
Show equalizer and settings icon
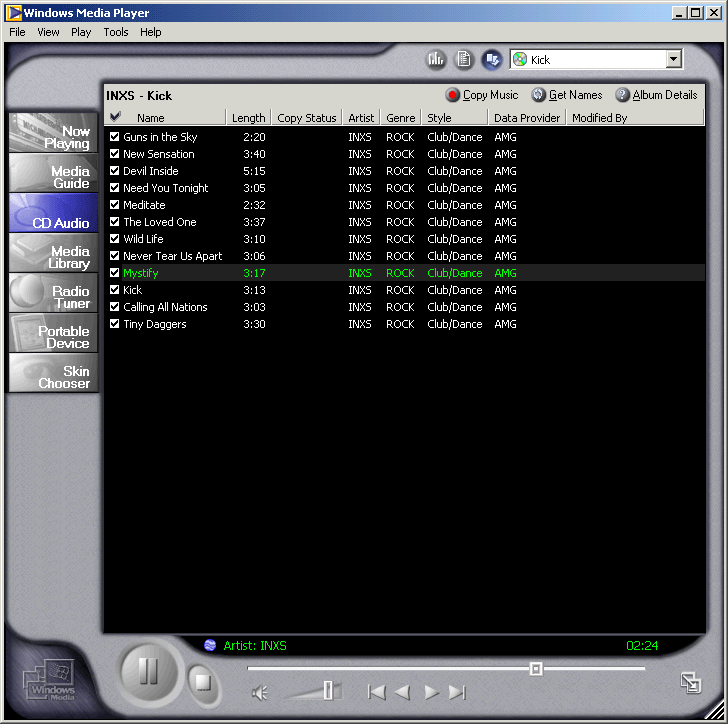(436, 59)
